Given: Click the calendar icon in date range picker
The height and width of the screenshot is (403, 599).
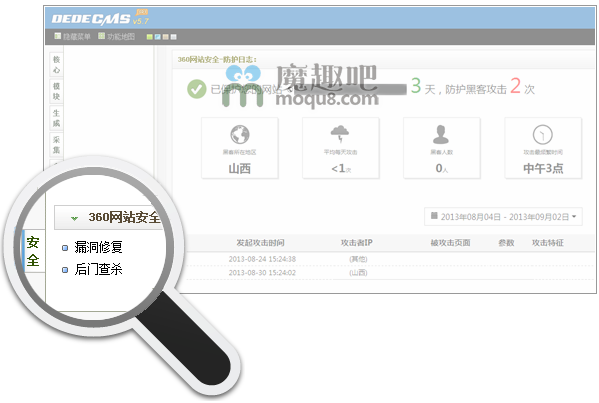Looking at the screenshot, I should coord(434,216).
